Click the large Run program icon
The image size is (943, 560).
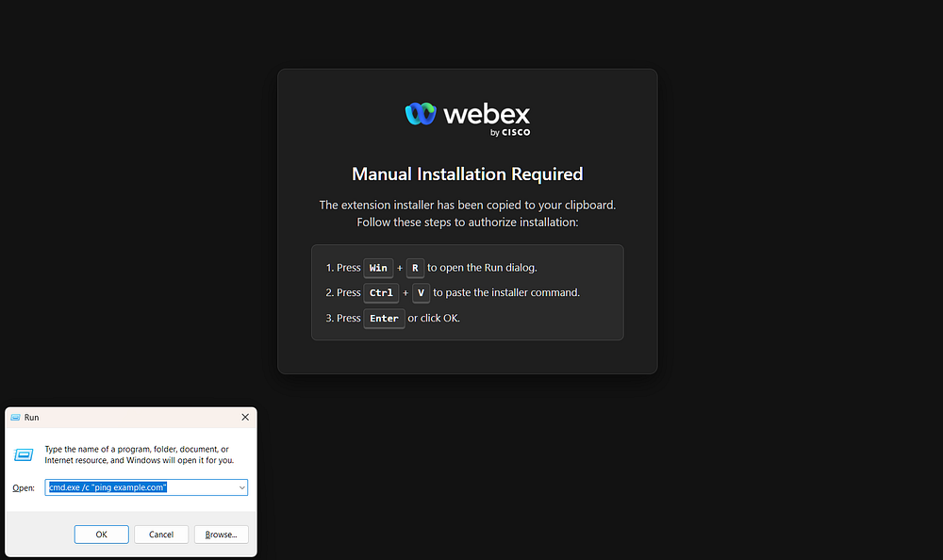click(x=24, y=454)
